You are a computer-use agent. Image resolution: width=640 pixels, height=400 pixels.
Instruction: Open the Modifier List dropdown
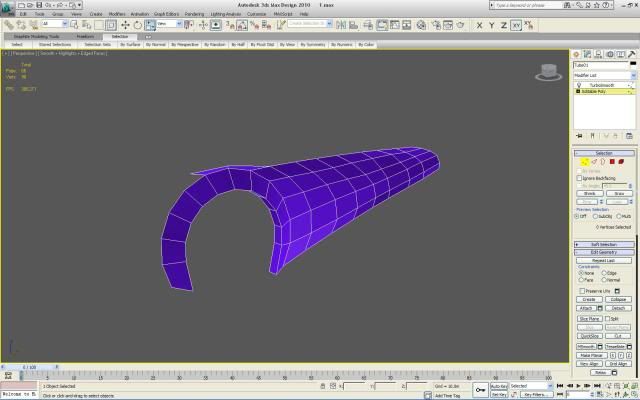(x=604, y=76)
